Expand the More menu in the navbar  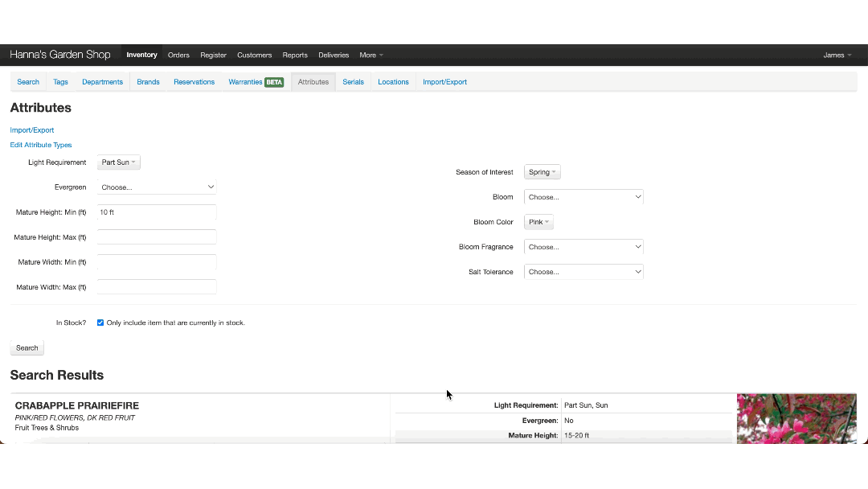pyautogui.click(x=371, y=55)
